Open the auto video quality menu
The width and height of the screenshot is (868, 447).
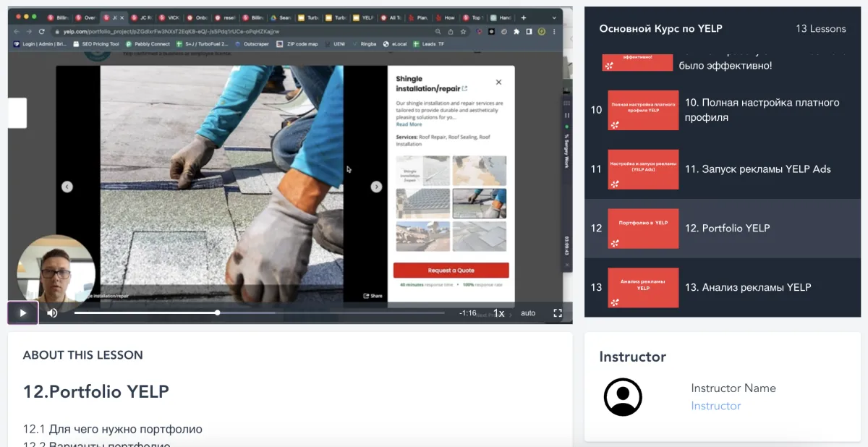(x=528, y=313)
